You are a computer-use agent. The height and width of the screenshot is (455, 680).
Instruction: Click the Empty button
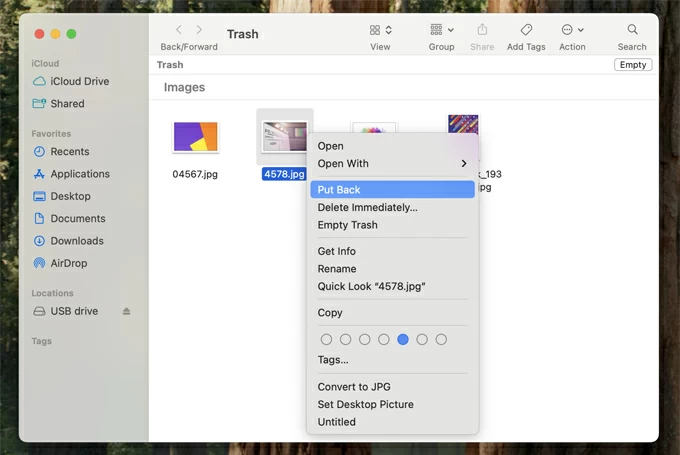click(633, 65)
